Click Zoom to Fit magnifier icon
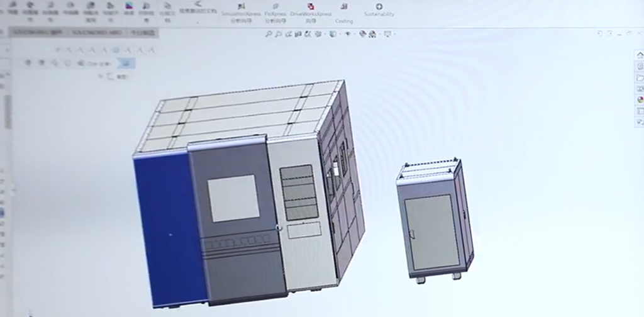This screenshot has height=317, width=644. pyautogui.click(x=269, y=35)
